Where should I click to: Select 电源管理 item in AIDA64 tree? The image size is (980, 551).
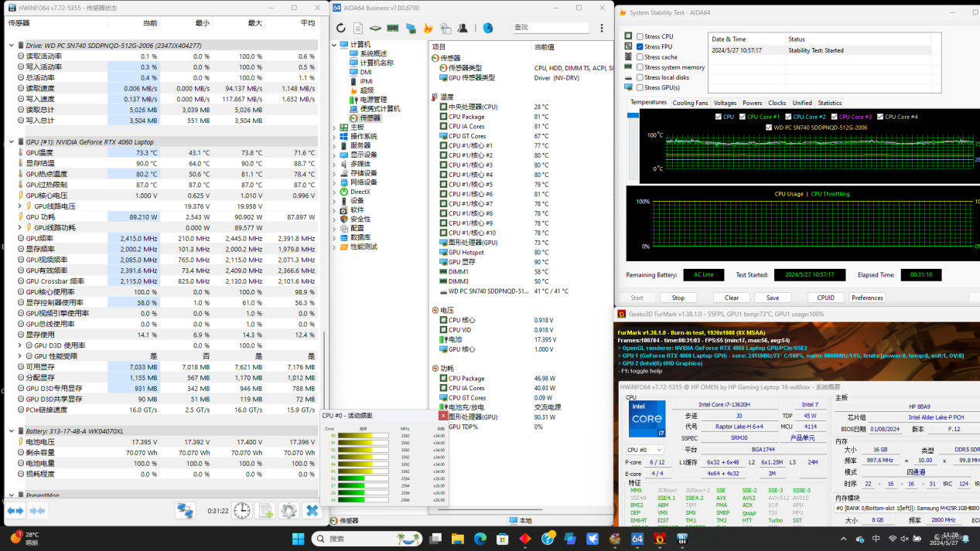point(374,100)
